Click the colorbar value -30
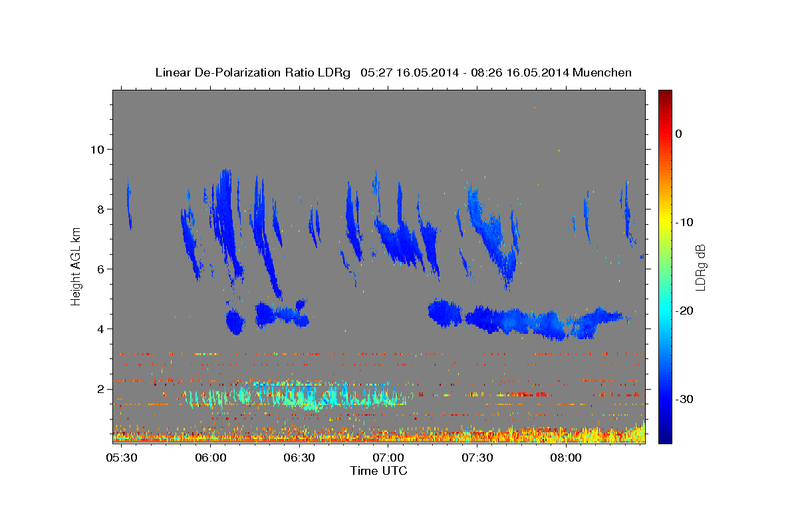 click(x=684, y=399)
